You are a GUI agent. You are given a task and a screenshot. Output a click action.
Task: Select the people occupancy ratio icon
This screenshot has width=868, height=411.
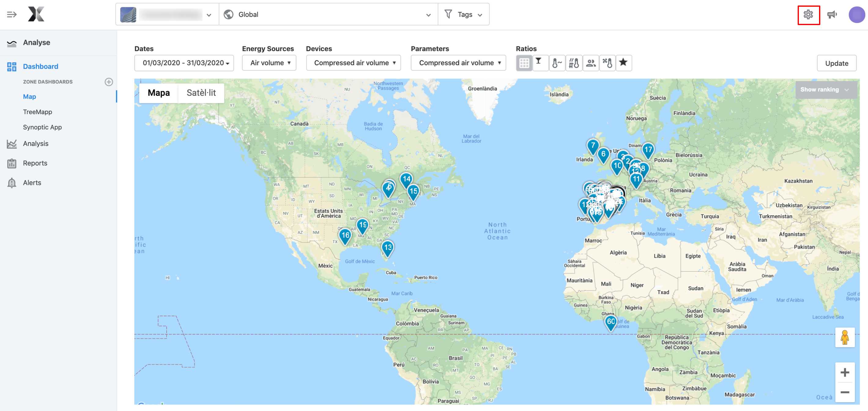[590, 63]
